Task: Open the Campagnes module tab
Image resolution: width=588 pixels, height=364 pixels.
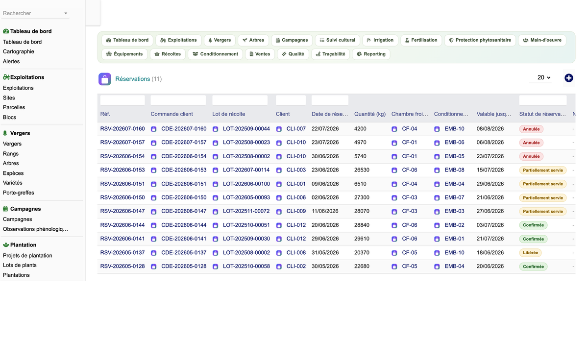Action: click(292, 40)
